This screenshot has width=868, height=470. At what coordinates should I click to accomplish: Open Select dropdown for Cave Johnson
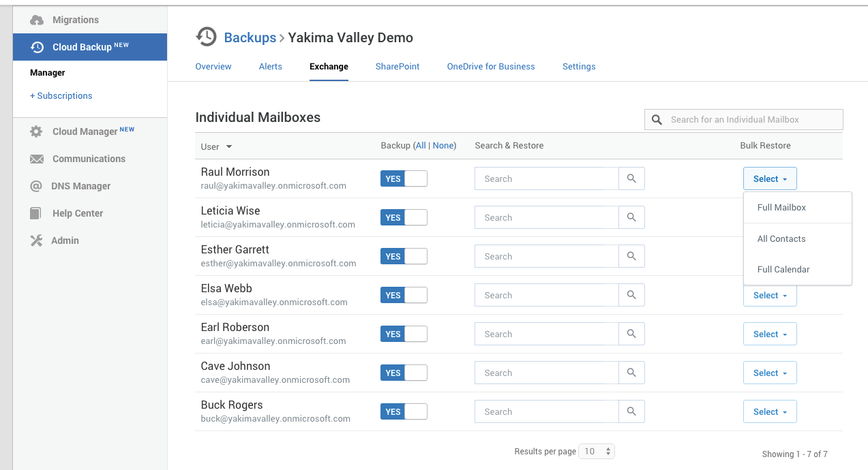pos(770,373)
